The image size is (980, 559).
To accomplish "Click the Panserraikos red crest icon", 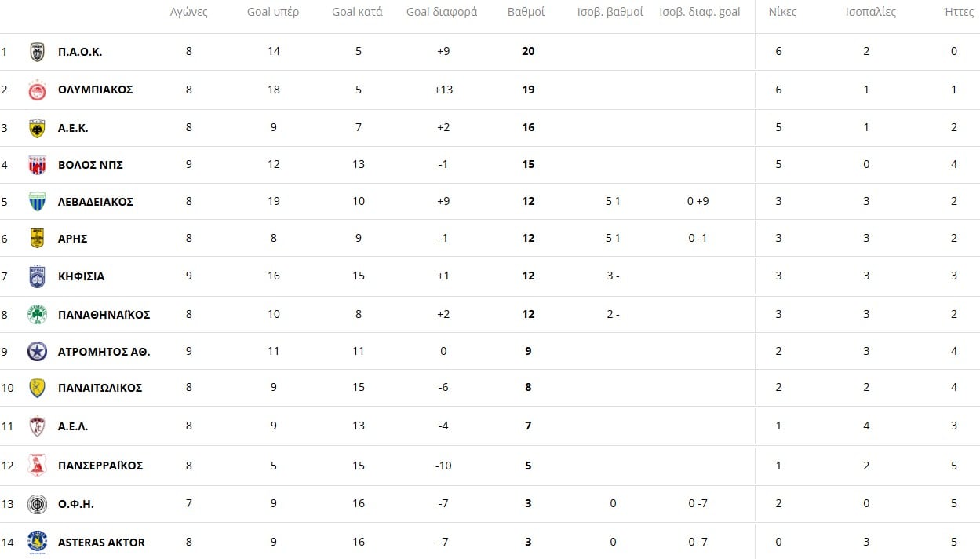I will click(37, 466).
